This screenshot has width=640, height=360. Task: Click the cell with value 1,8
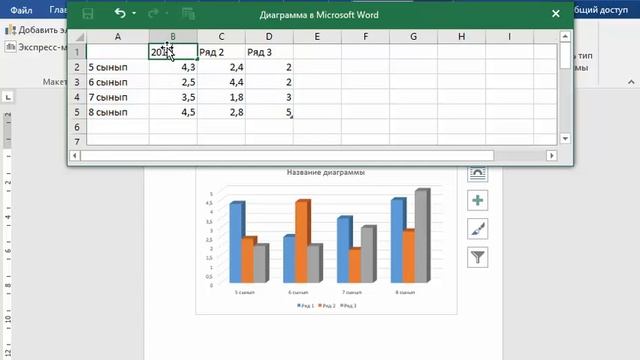tap(221, 97)
